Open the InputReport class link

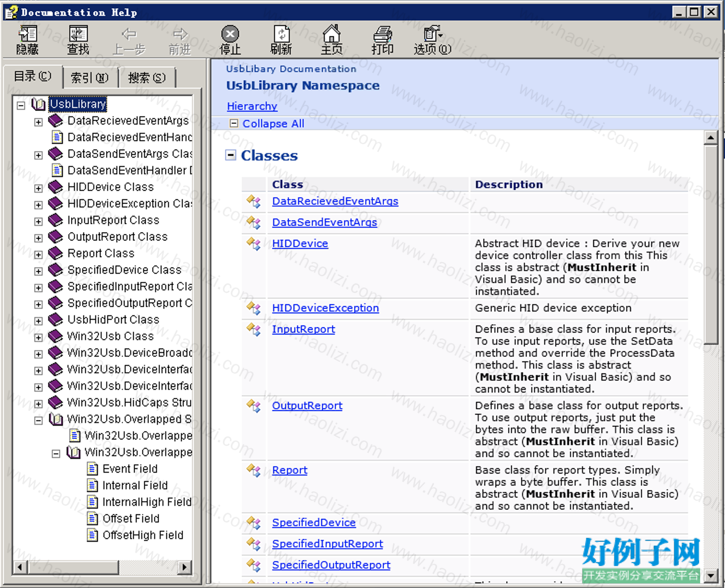tap(303, 329)
